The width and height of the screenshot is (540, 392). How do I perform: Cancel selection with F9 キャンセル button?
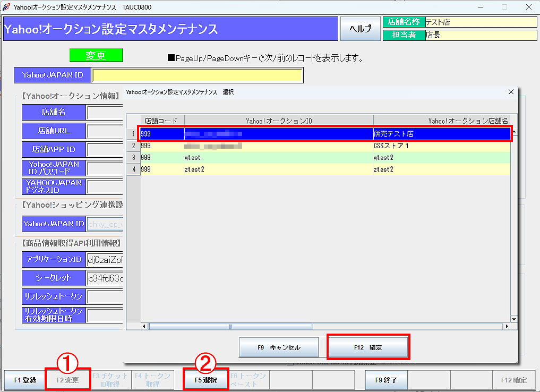point(279,347)
